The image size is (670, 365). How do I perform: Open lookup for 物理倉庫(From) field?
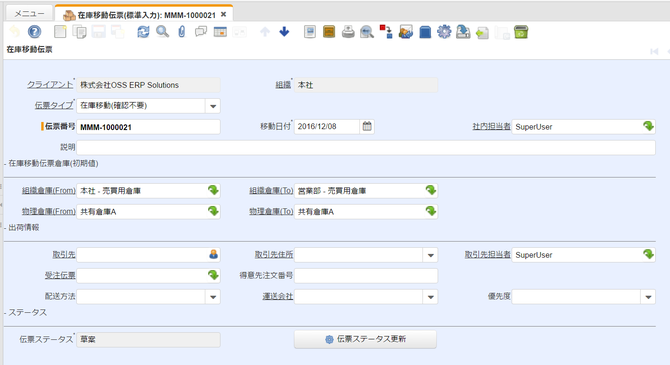coord(213,211)
